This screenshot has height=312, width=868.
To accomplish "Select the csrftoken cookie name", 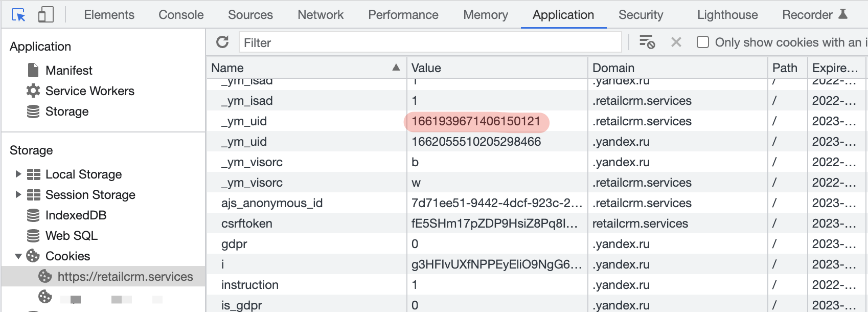I will [x=246, y=224].
